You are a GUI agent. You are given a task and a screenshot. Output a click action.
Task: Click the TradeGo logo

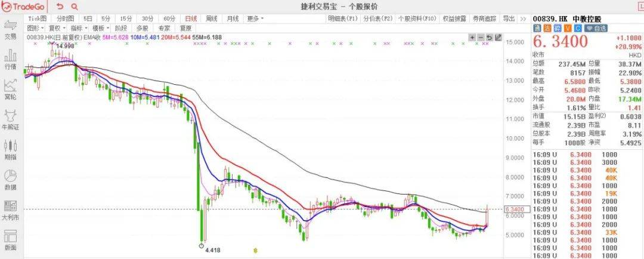(24, 7)
